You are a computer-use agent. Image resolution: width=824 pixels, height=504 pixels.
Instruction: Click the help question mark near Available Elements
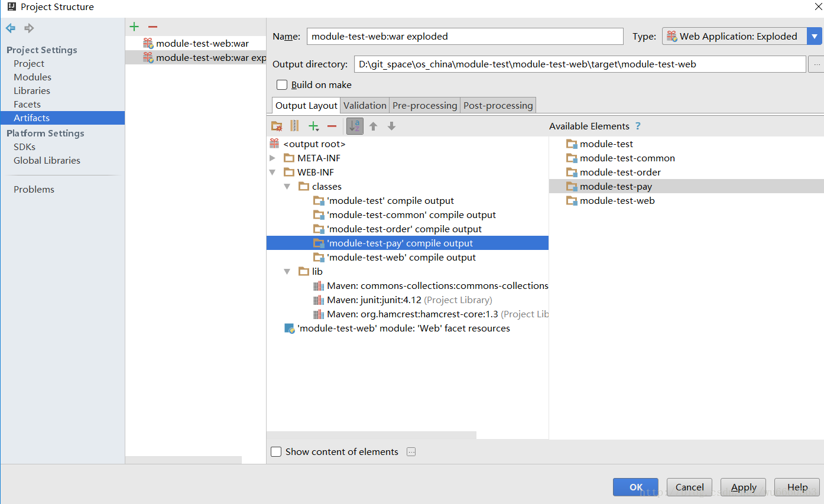(x=637, y=126)
